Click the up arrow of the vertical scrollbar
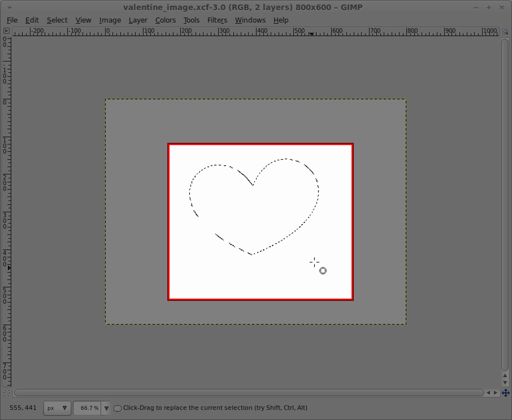 (x=504, y=375)
